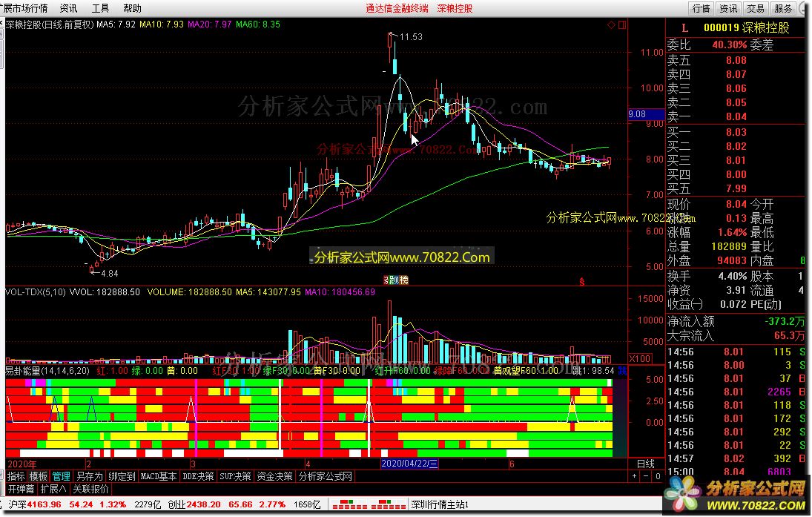Click the minus zoom button by 日线
Viewport: 812px width, 517px height.
pyautogui.click(x=647, y=477)
